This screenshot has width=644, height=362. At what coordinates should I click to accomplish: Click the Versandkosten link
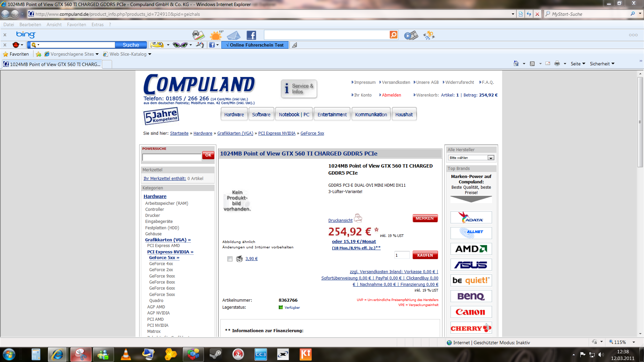(396, 82)
